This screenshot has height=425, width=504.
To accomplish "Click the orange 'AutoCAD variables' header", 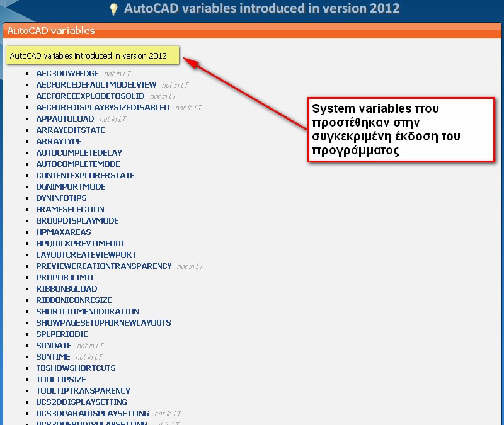I will (252, 31).
